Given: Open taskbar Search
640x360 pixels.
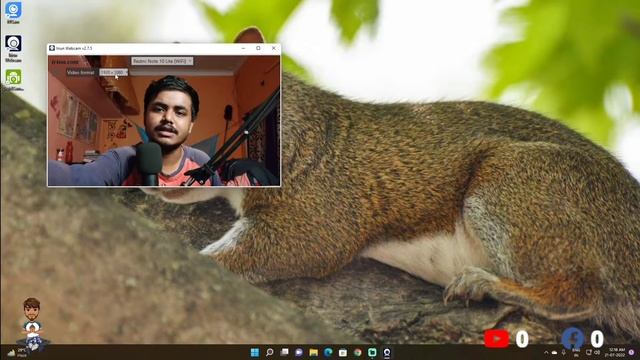Looking at the screenshot, I should pos(269,352).
